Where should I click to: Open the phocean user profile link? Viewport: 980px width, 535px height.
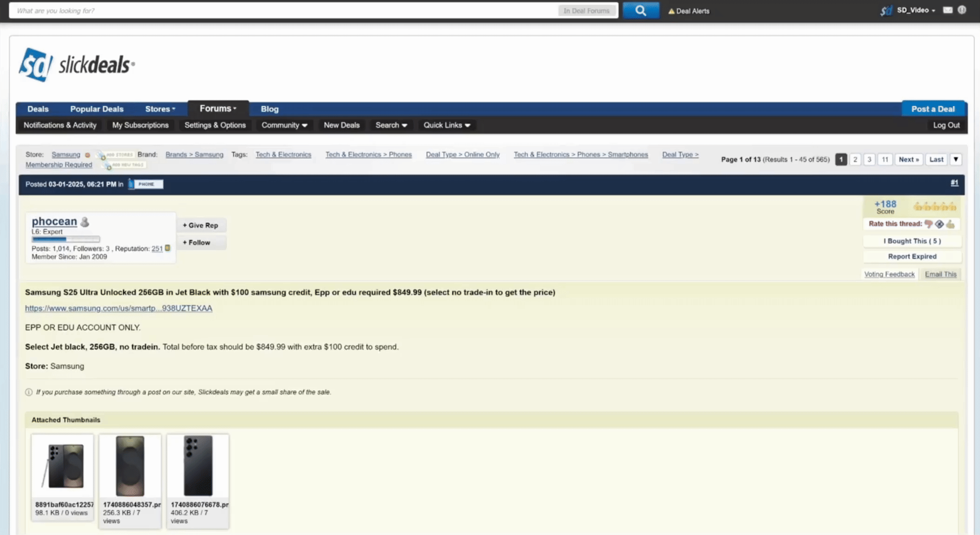tap(54, 221)
